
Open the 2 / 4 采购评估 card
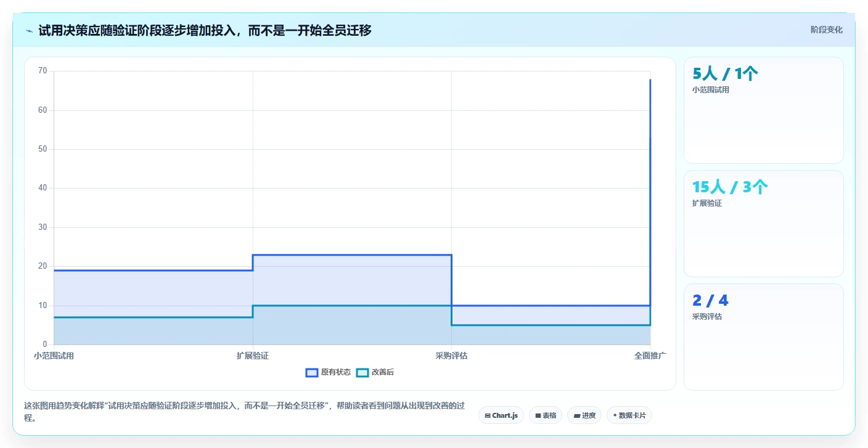pos(764,337)
